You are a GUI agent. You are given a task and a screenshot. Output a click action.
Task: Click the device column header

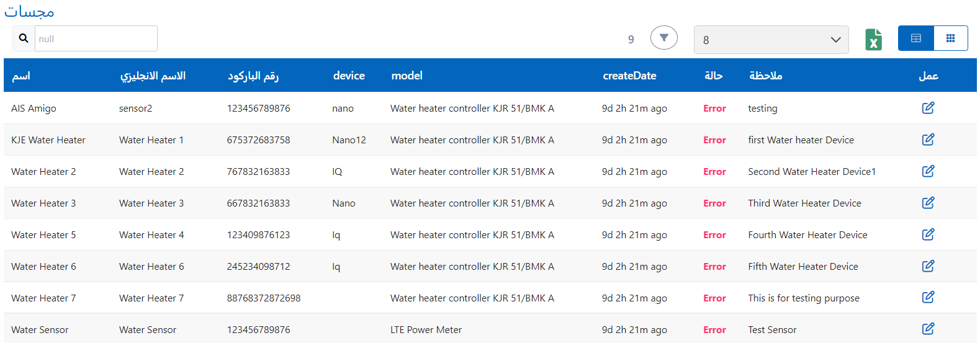[x=349, y=76]
